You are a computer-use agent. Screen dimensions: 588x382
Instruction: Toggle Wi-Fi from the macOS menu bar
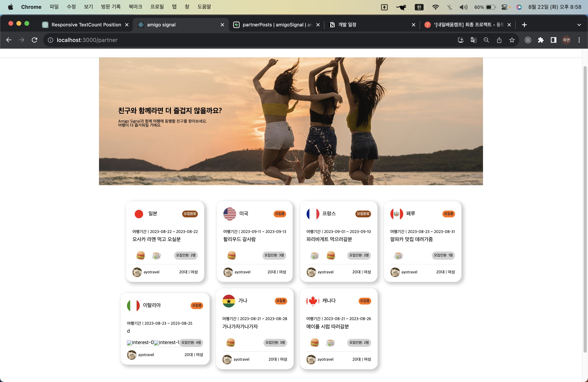tap(435, 7)
